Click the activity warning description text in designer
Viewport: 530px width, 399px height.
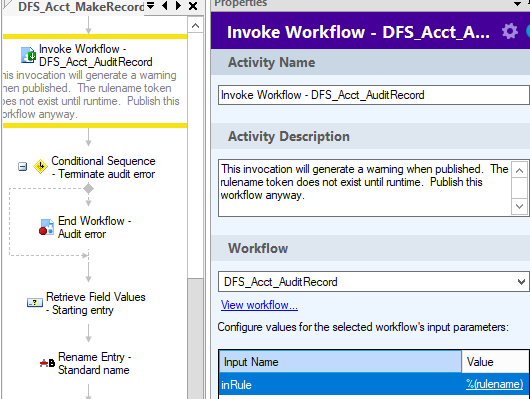click(x=91, y=95)
